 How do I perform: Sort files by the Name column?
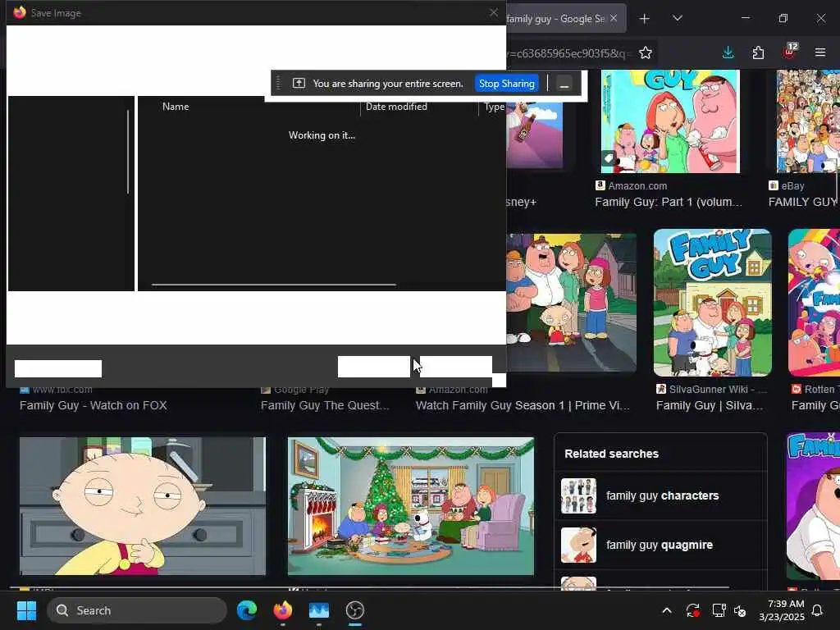click(176, 107)
